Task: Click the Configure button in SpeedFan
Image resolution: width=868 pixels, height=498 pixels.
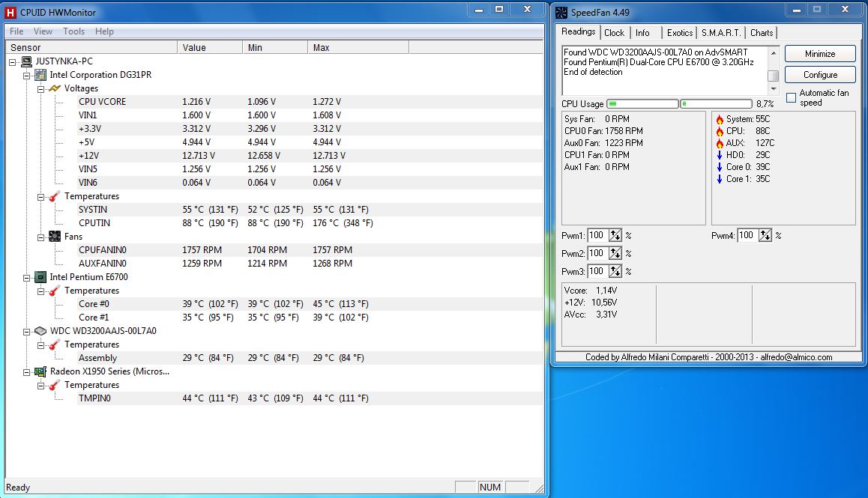Action: [820, 75]
